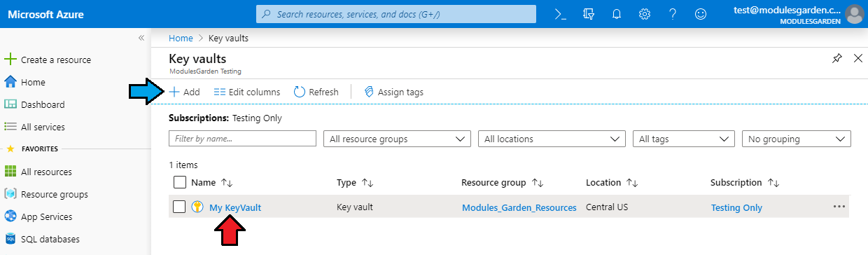Close the Key vaults blade

(858, 59)
